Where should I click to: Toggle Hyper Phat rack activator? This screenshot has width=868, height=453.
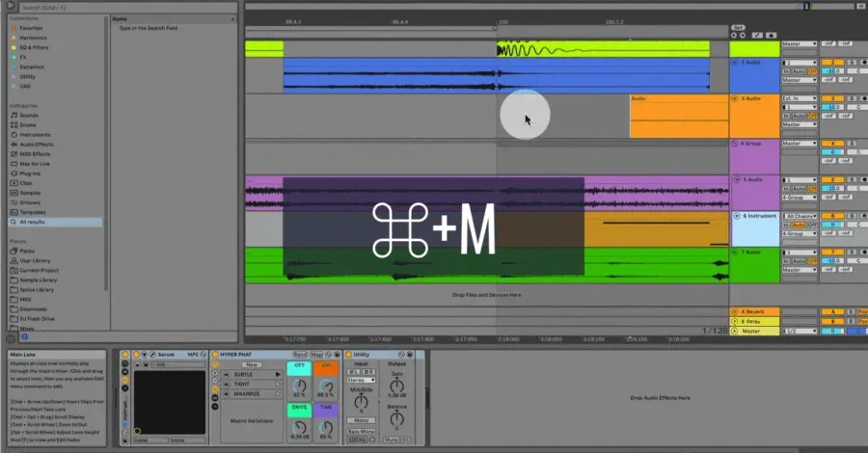[x=215, y=355]
